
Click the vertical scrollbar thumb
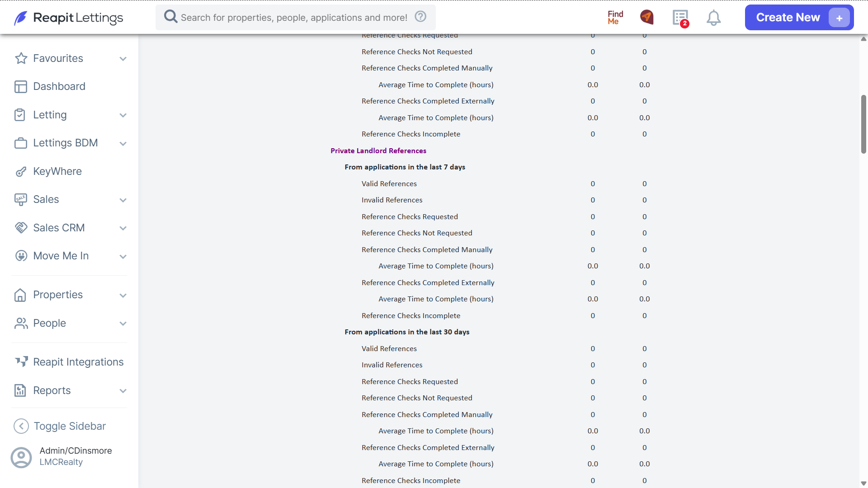pos(863,124)
